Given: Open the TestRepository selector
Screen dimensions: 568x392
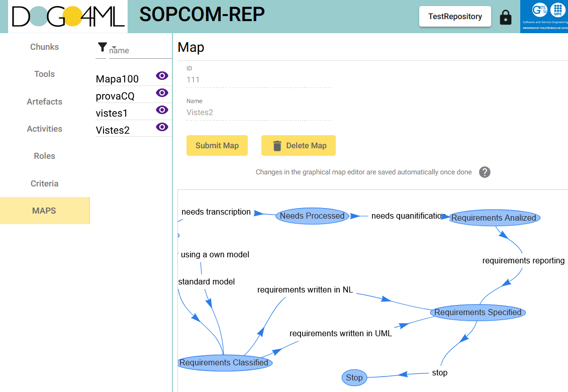Looking at the screenshot, I should (454, 17).
